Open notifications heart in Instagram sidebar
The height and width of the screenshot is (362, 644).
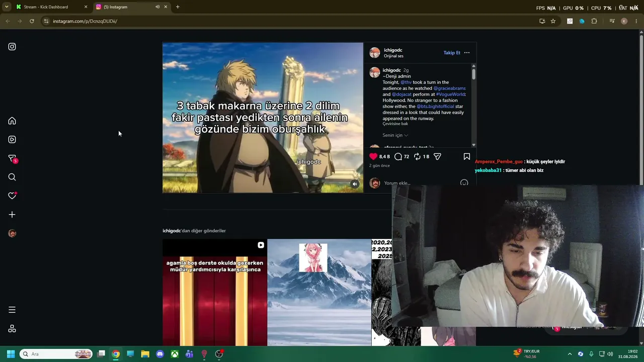12,196
